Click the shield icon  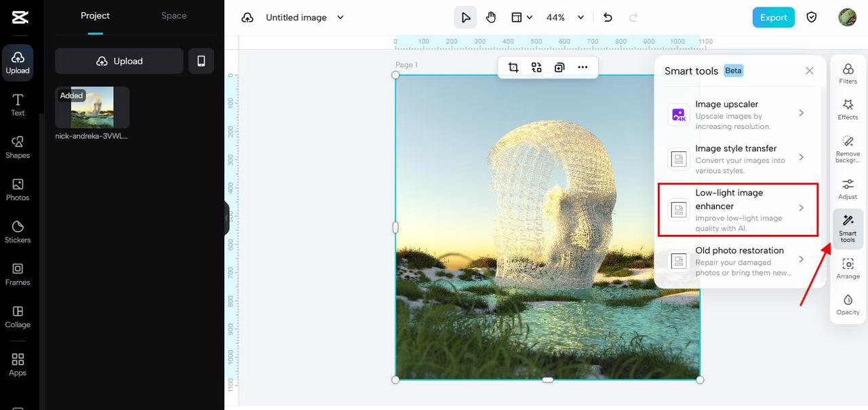(812, 18)
